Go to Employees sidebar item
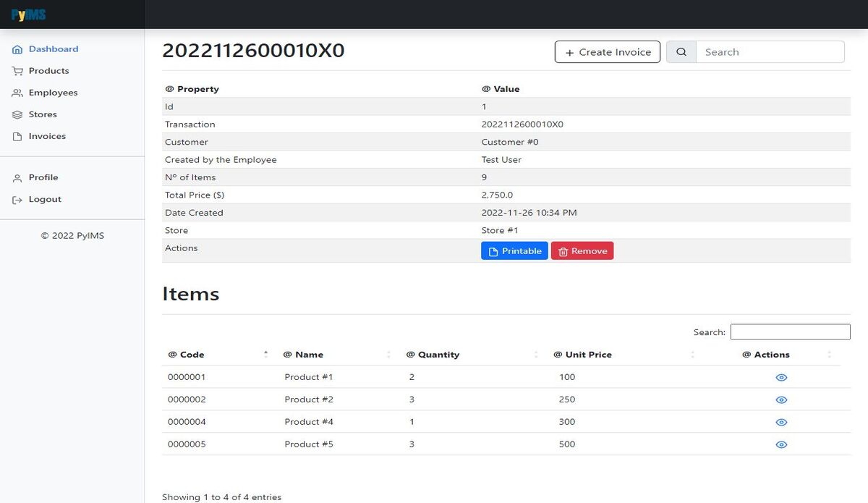Image resolution: width=868 pixels, height=503 pixels. [x=53, y=93]
